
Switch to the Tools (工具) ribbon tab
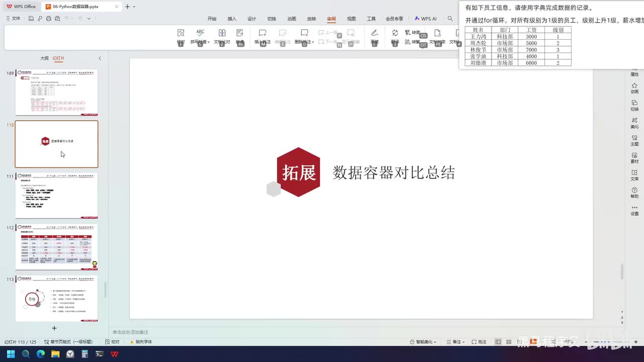click(x=371, y=19)
